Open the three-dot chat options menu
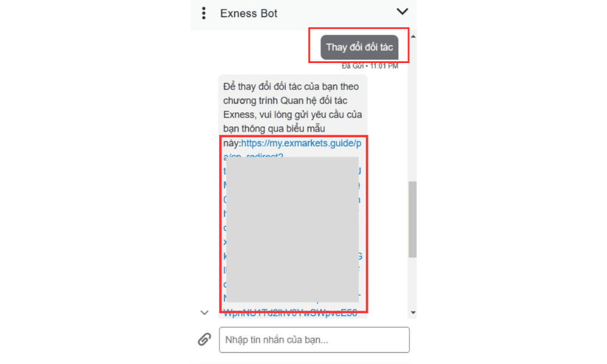 click(203, 13)
